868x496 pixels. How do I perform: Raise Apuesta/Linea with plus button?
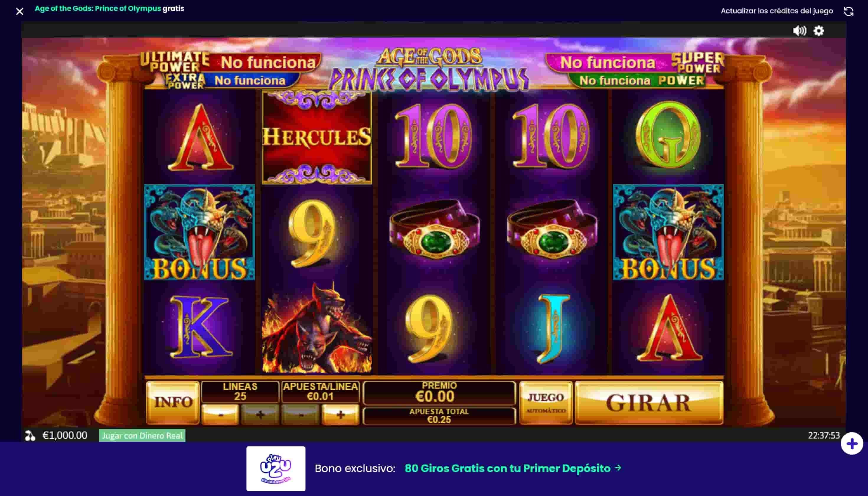pos(341,415)
